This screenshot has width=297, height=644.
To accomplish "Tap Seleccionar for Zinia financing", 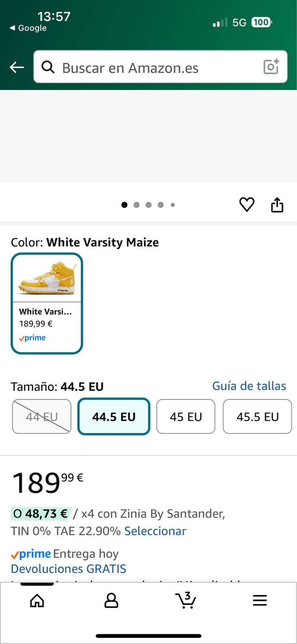I will click(x=155, y=531).
